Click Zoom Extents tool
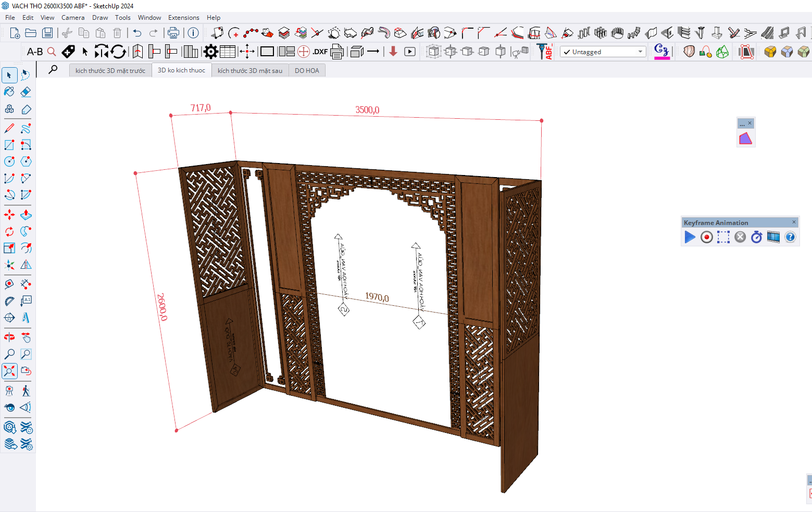The width and height of the screenshot is (812, 512). (x=9, y=371)
